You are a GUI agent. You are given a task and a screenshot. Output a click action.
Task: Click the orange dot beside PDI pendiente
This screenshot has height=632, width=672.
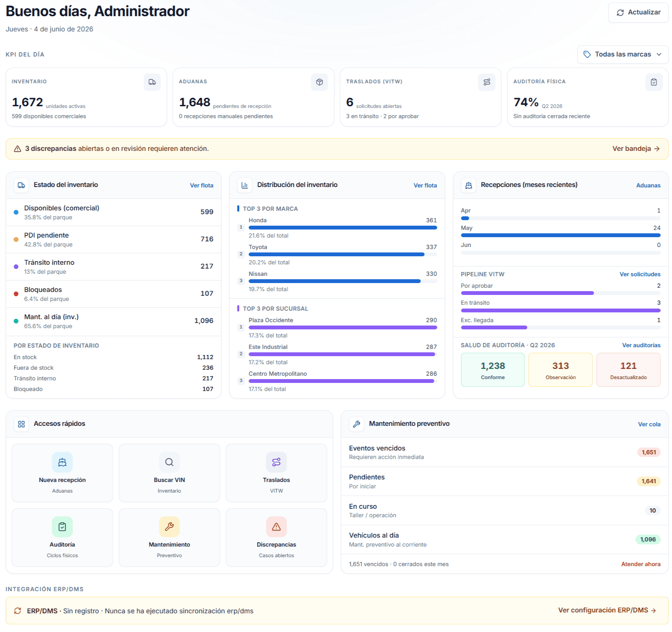coord(16,239)
